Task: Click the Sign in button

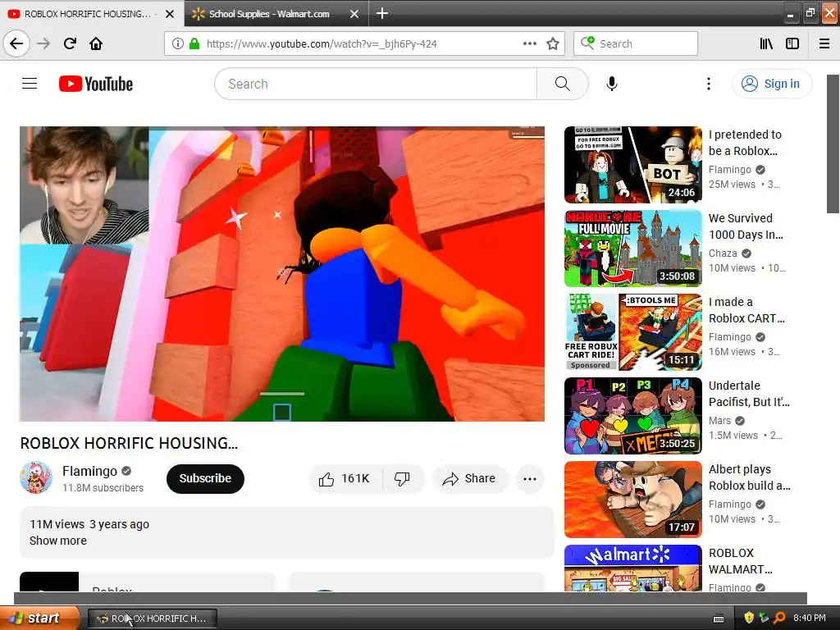Action: (771, 84)
